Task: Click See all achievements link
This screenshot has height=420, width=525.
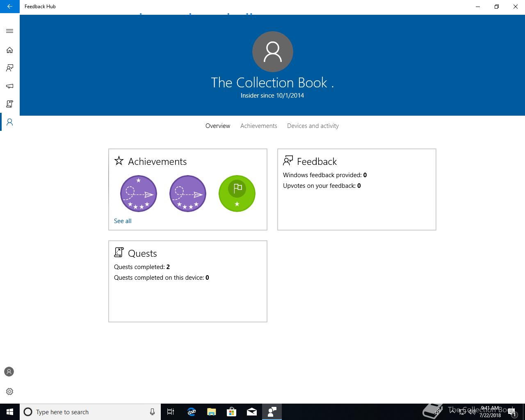Action: (123, 221)
